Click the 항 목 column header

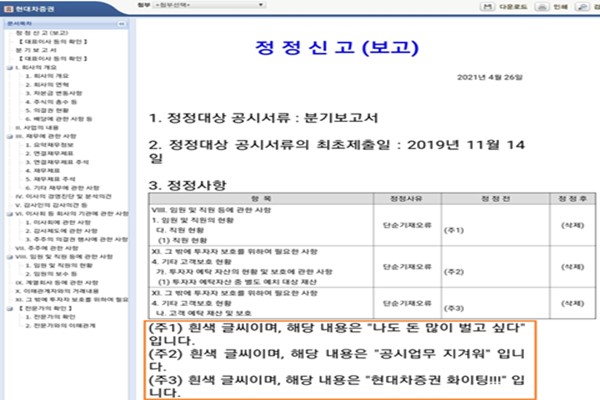[261, 199]
